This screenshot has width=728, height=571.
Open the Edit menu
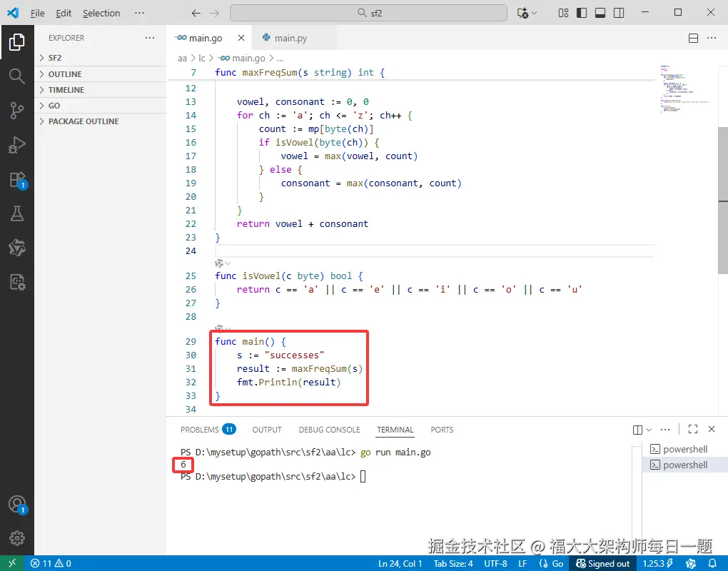[63, 13]
